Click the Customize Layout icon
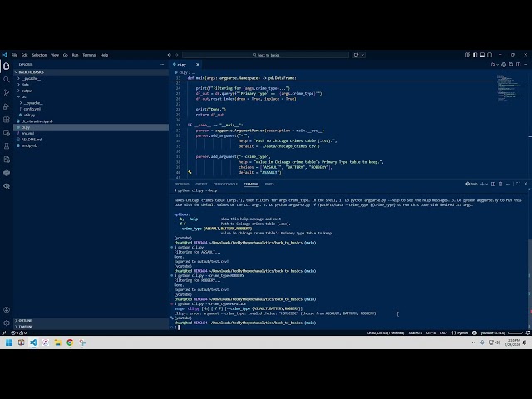The image size is (532, 399). pos(468,55)
